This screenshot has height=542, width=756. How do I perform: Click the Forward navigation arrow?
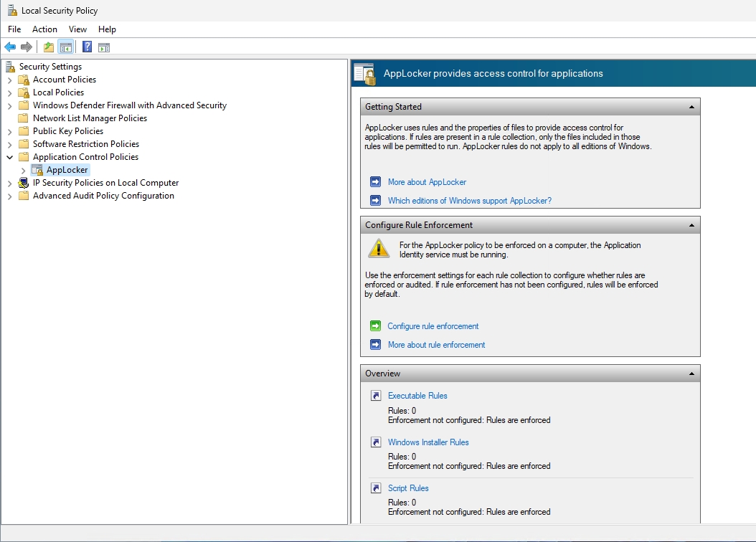pos(27,47)
